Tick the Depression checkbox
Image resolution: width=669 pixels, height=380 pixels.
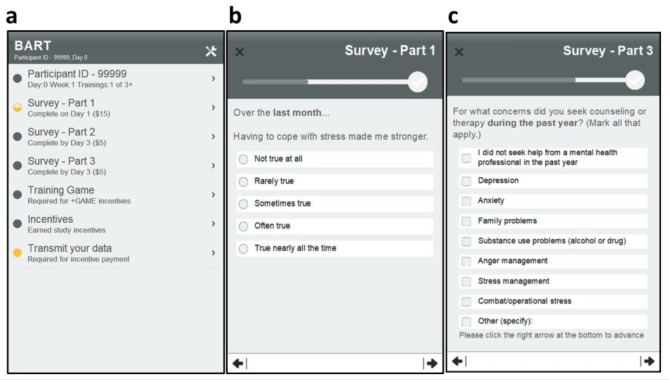pyautogui.click(x=466, y=181)
